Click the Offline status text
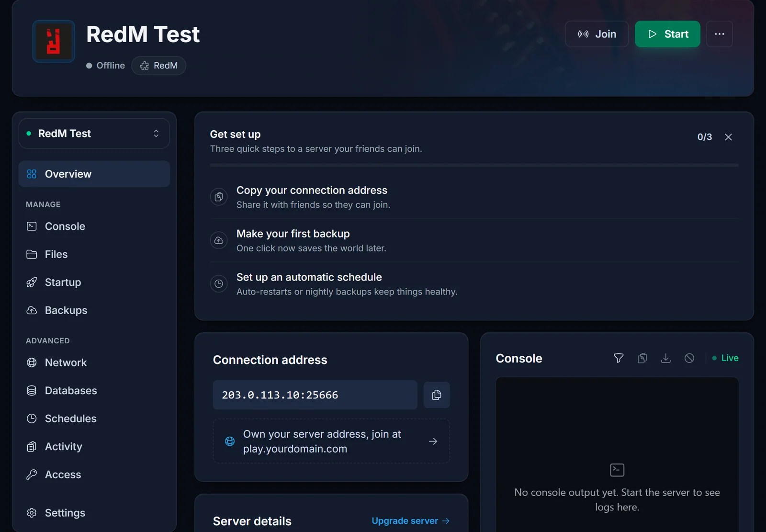766x532 pixels. (111, 66)
